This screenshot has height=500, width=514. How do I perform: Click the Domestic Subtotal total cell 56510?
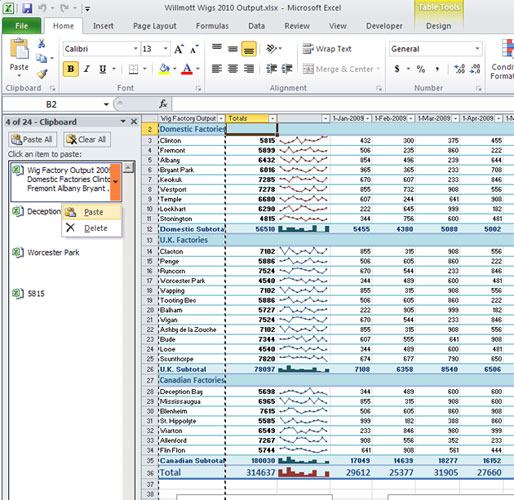[x=265, y=229]
